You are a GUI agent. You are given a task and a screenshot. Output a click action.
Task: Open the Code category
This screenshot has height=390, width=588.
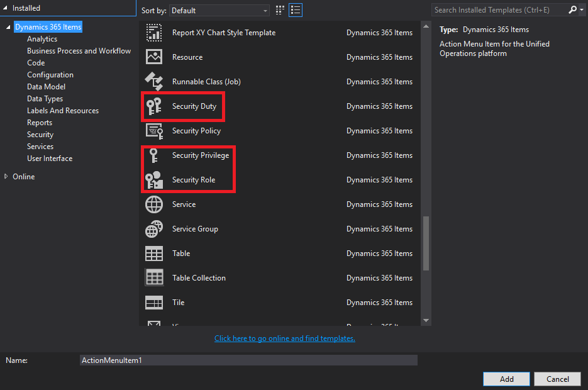(x=36, y=63)
